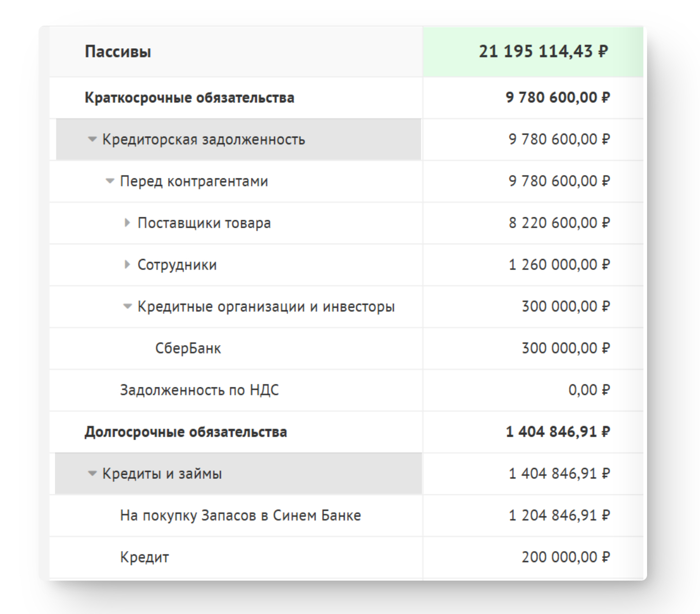
Task: Click the Задолженность по НДС row
Action: pos(199,390)
